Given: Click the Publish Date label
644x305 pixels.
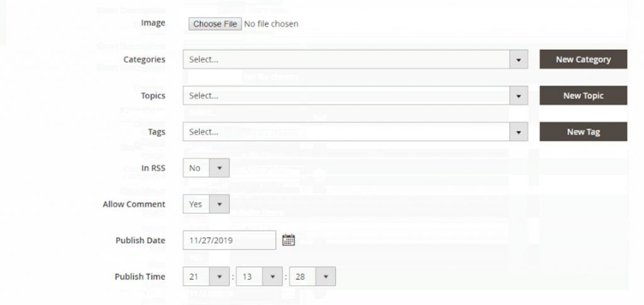Looking at the screenshot, I should [140, 240].
